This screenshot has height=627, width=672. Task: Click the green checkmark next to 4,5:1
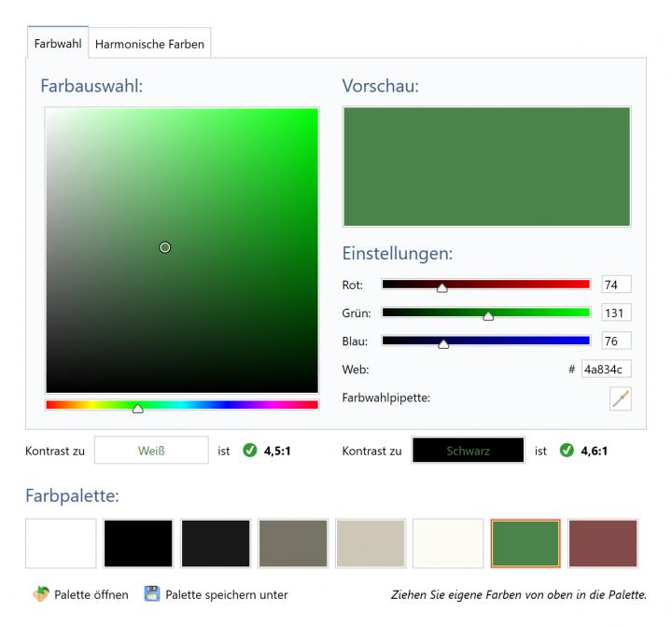tap(249, 451)
